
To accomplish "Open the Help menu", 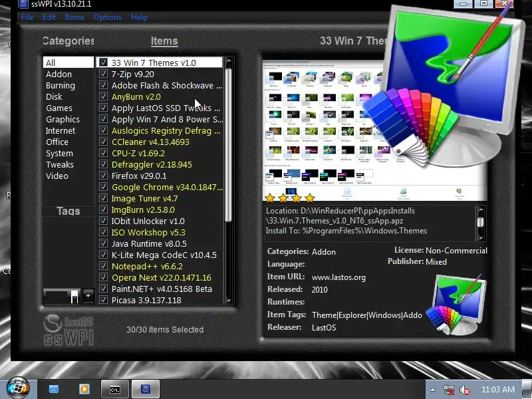I will (139, 17).
